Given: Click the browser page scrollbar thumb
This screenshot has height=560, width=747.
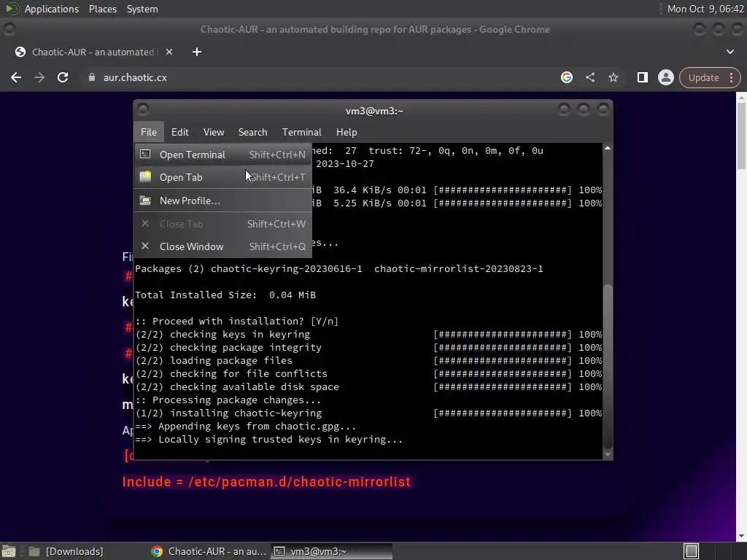Looking at the screenshot, I should point(741,135).
